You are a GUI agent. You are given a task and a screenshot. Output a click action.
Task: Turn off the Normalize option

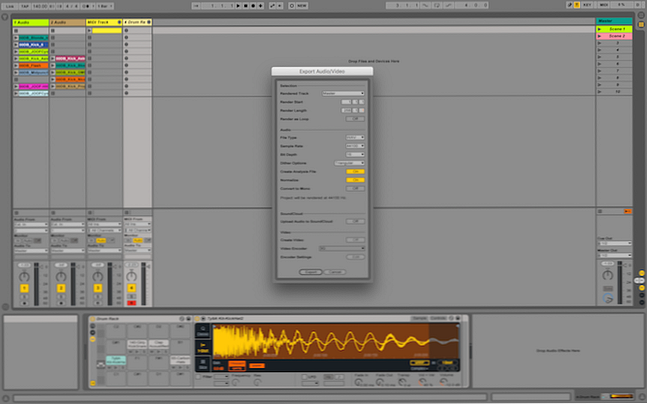pyautogui.click(x=354, y=180)
